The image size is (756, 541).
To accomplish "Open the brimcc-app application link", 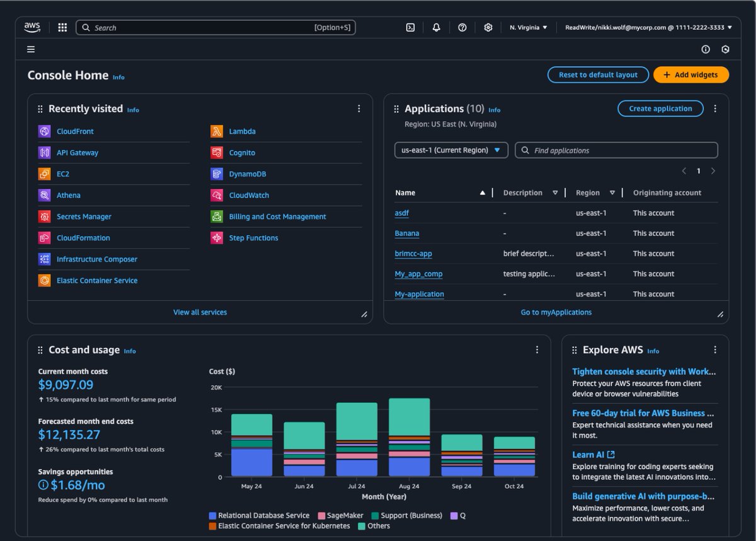I will pos(413,253).
